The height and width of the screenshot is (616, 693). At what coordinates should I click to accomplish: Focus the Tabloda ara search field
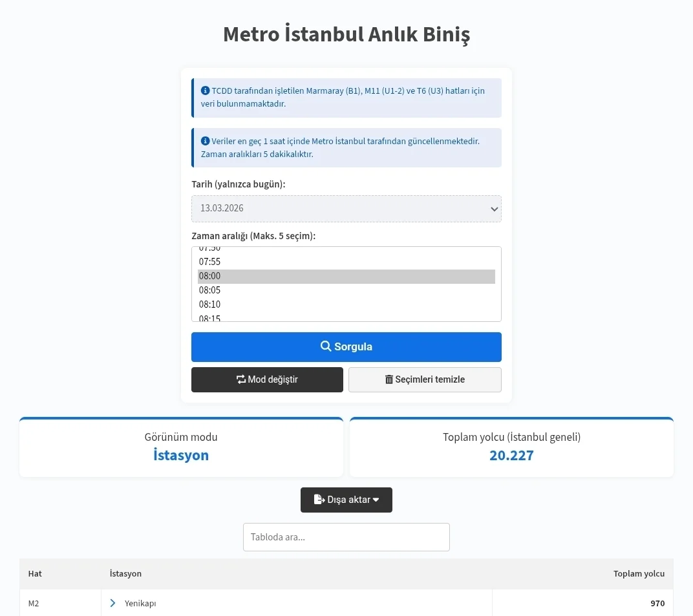point(346,537)
